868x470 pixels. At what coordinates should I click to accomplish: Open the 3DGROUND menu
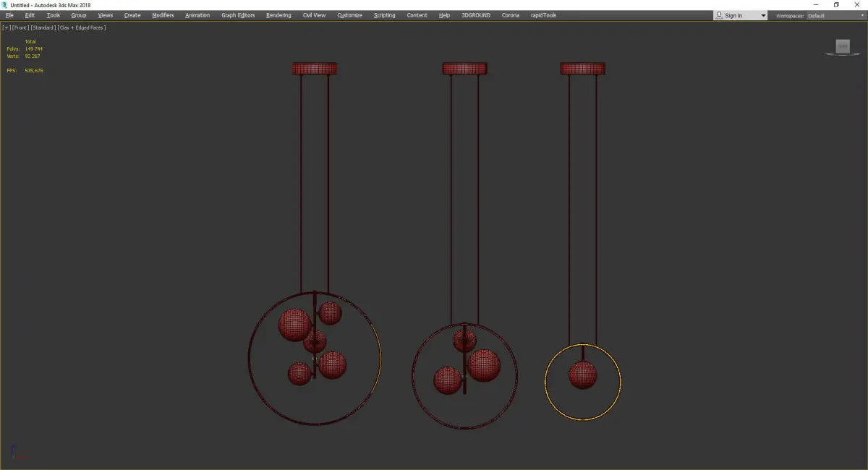point(475,15)
